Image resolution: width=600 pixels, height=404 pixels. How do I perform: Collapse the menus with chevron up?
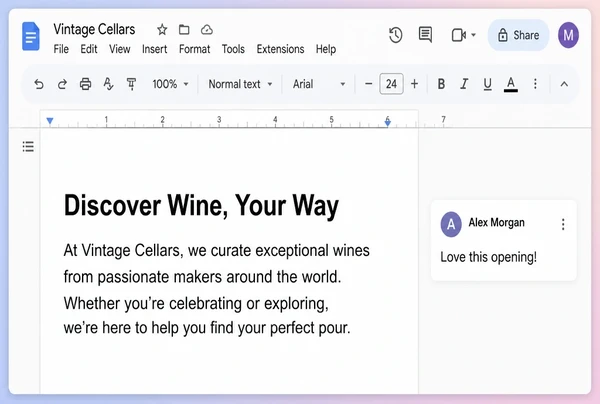tap(564, 84)
